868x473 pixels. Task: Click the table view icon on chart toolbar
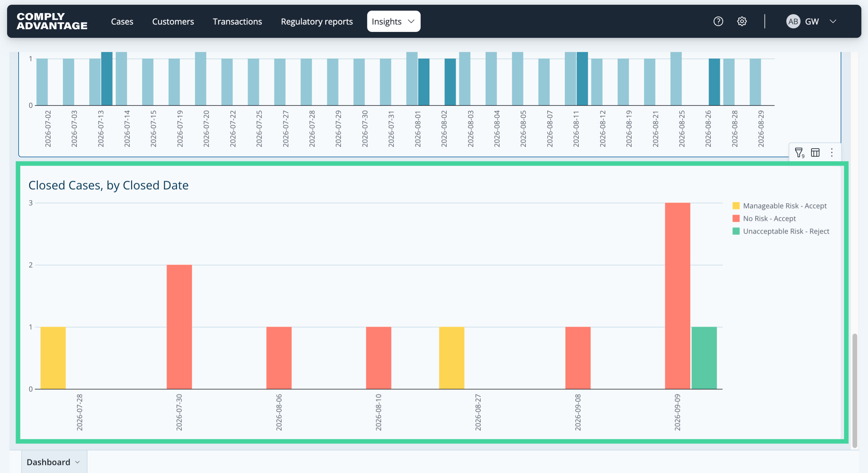point(815,153)
